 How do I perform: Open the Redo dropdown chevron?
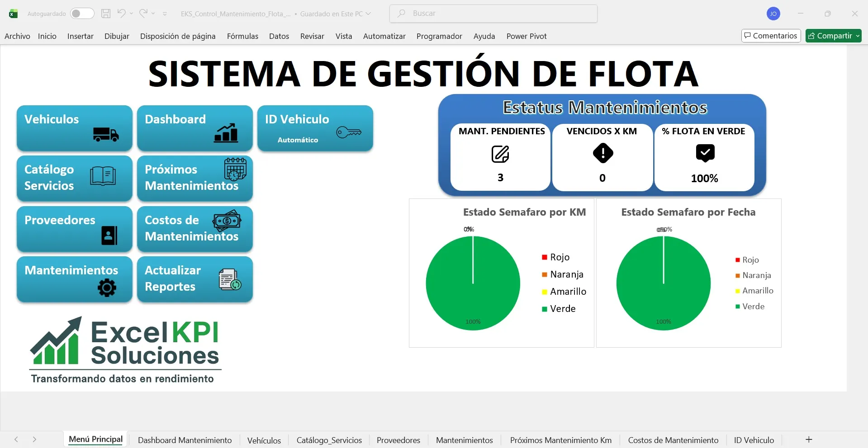(153, 14)
